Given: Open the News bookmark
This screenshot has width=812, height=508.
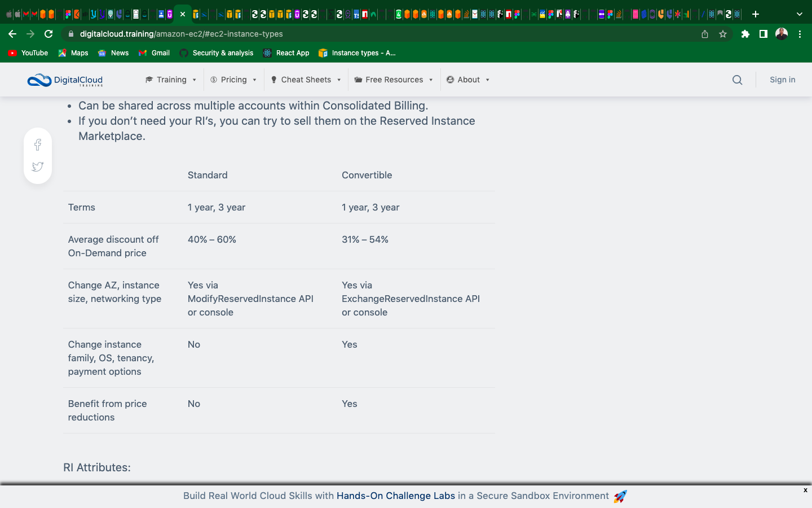Looking at the screenshot, I should coord(113,53).
